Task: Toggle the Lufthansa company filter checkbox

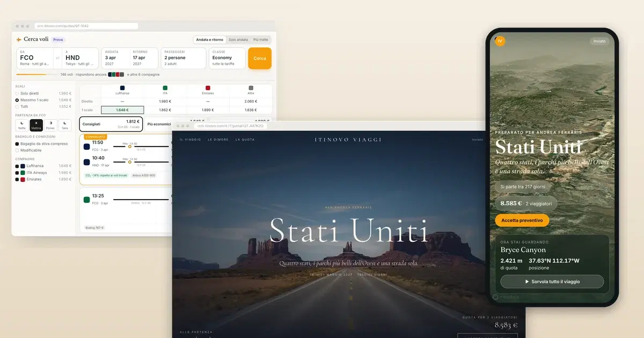Action: (17, 166)
